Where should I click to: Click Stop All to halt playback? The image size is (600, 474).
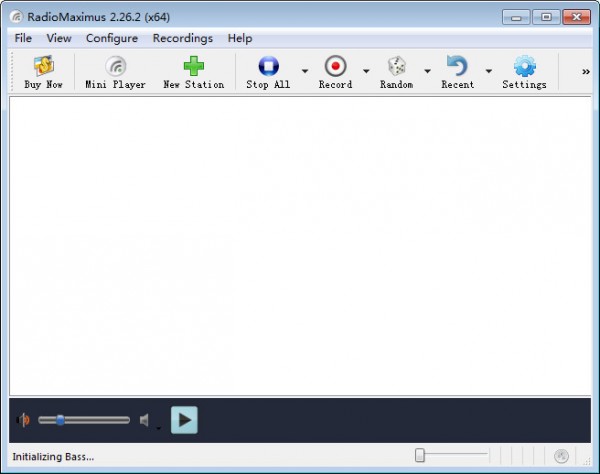pos(268,72)
